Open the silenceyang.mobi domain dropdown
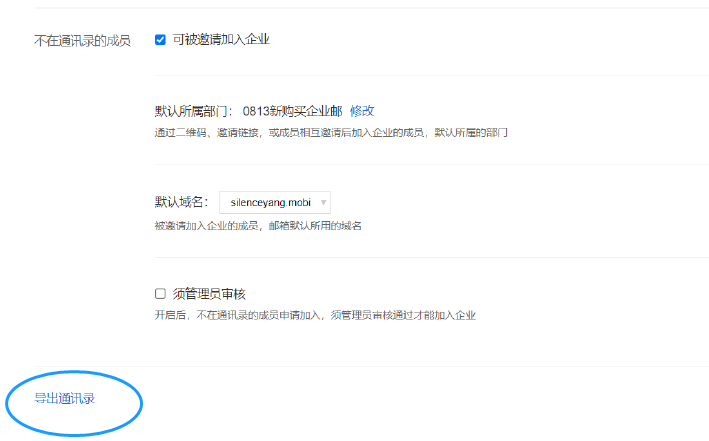 tap(275, 202)
